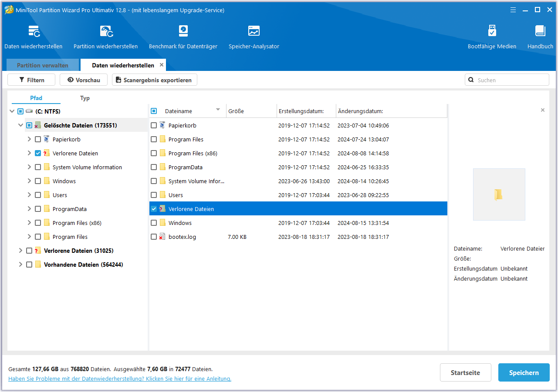Screen dimensions: 558x392
Task: Click the Program Files (x86) folder icon in list
Action: (x=162, y=153)
